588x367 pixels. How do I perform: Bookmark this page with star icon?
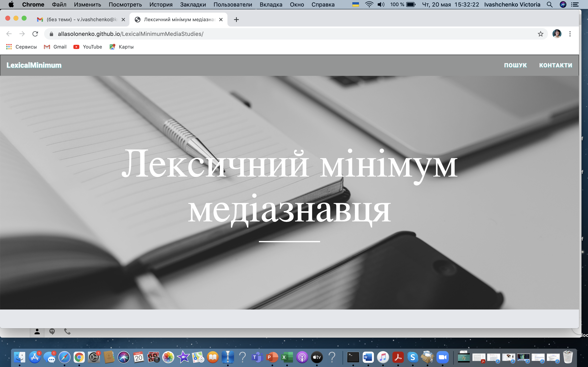point(540,34)
